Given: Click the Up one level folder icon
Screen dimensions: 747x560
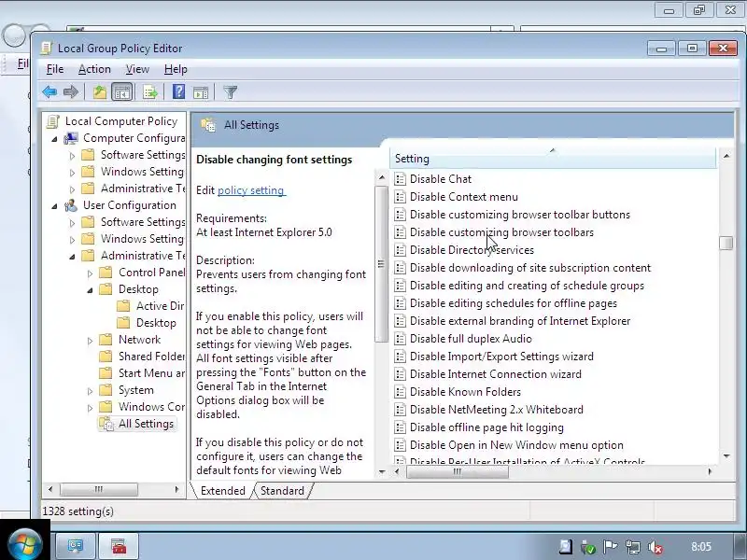Looking at the screenshot, I should (100, 91).
